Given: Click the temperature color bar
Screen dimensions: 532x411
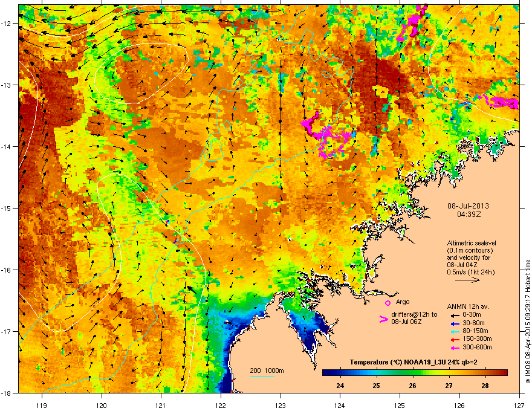Looking at the screenshot, I should point(415,373).
